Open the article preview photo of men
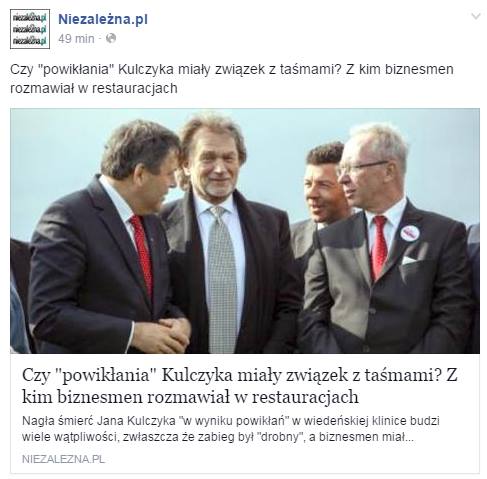Screen dimensions: 487x479 click(245, 231)
